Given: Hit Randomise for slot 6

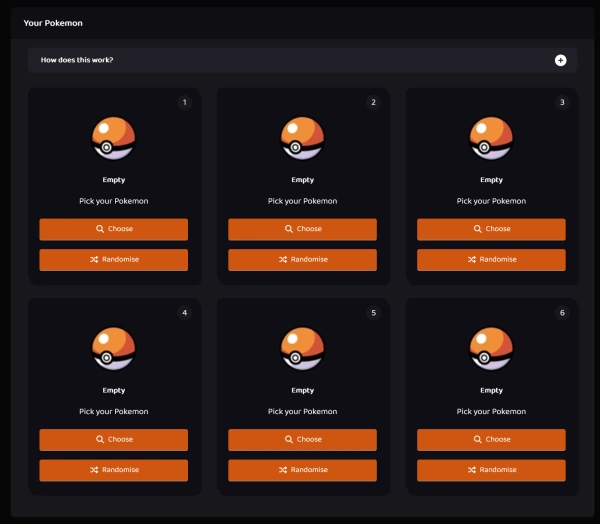Looking at the screenshot, I should (x=491, y=469).
